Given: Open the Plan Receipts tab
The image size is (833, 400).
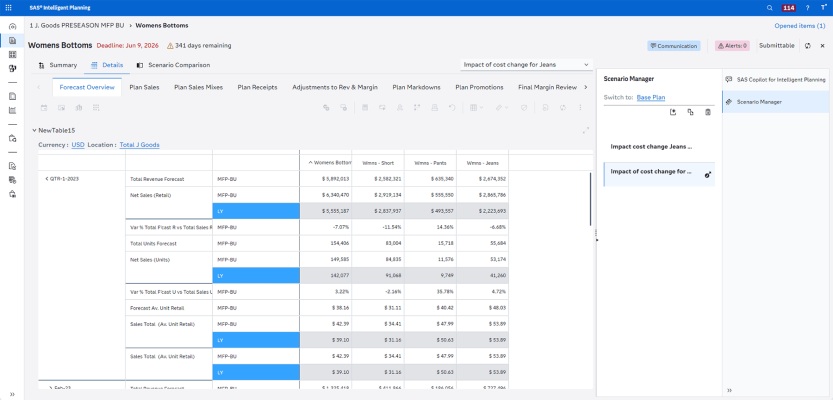Looking at the screenshot, I should pyautogui.click(x=257, y=87).
